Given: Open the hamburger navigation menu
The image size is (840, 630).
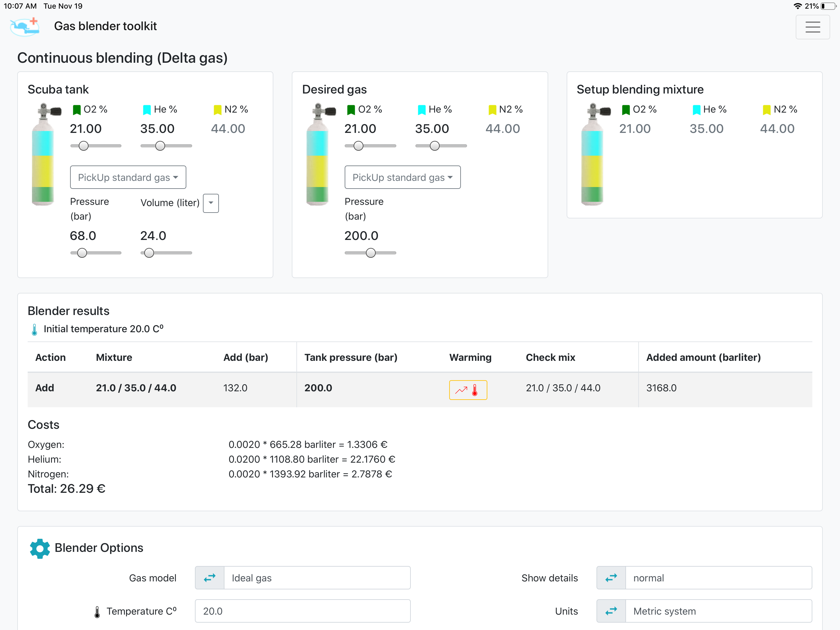Looking at the screenshot, I should coord(812,27).
